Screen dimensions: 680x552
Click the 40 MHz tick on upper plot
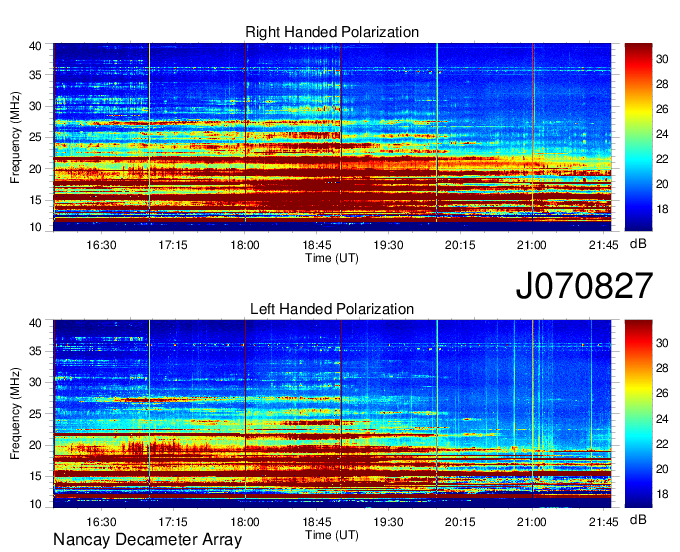(x=35, y=46)
